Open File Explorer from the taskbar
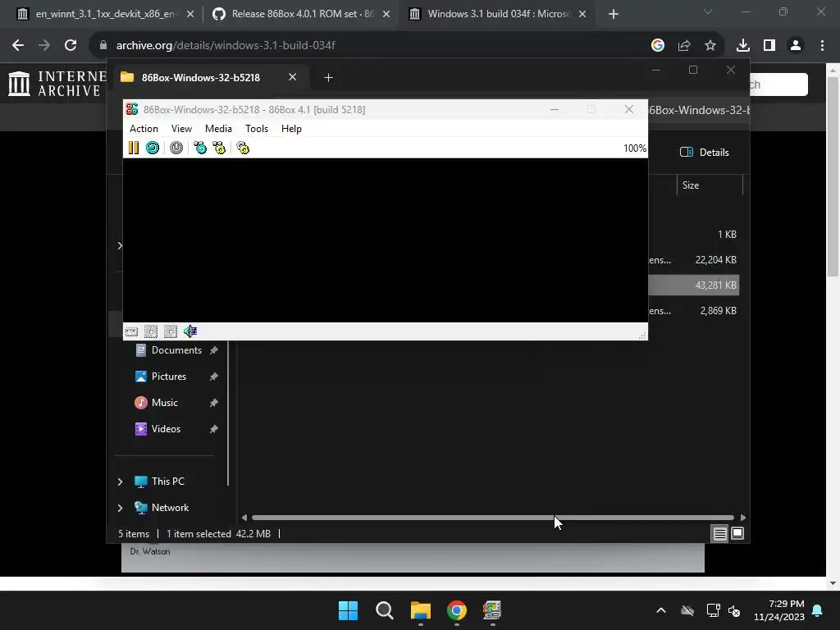The image size is (840, 630). point(421,610)
